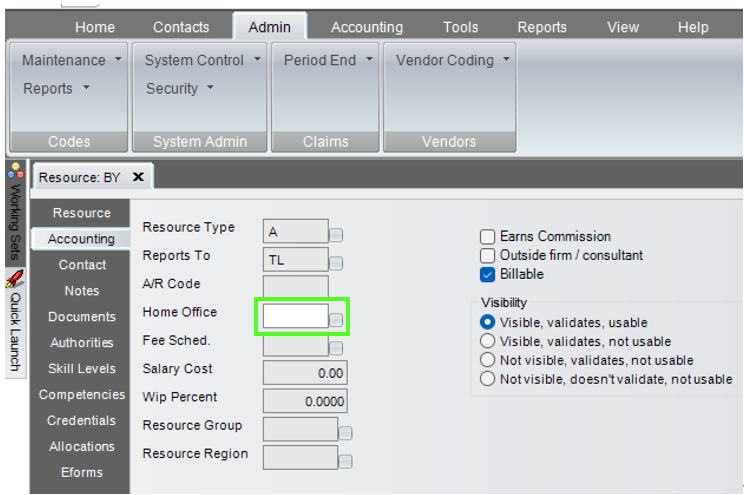744x495 pixels.
Task: Click lookup icon beside Resource Region field
Action: point(345,461)
